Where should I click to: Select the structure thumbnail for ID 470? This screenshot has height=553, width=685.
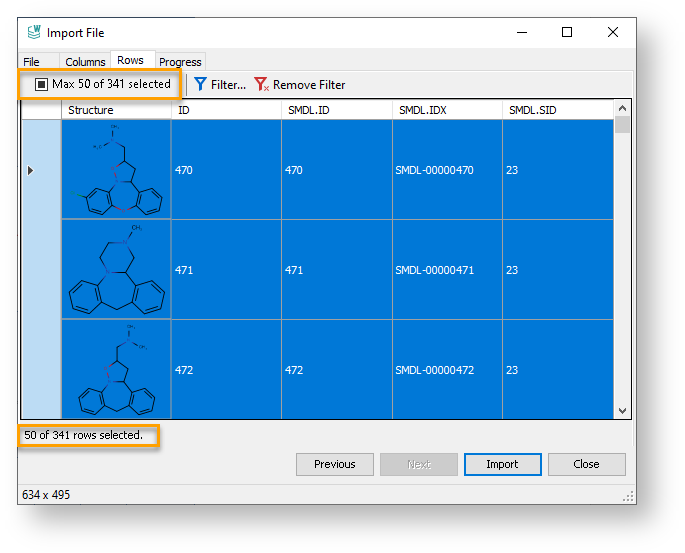[116, 170]
